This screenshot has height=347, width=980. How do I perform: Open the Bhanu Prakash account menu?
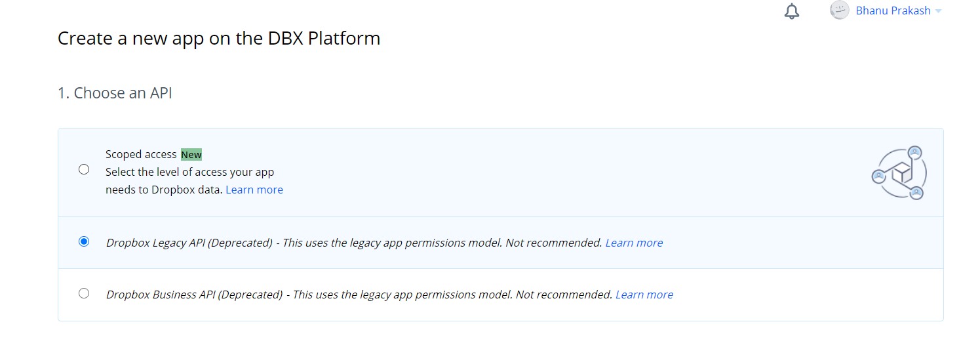(x=893, y=10)
